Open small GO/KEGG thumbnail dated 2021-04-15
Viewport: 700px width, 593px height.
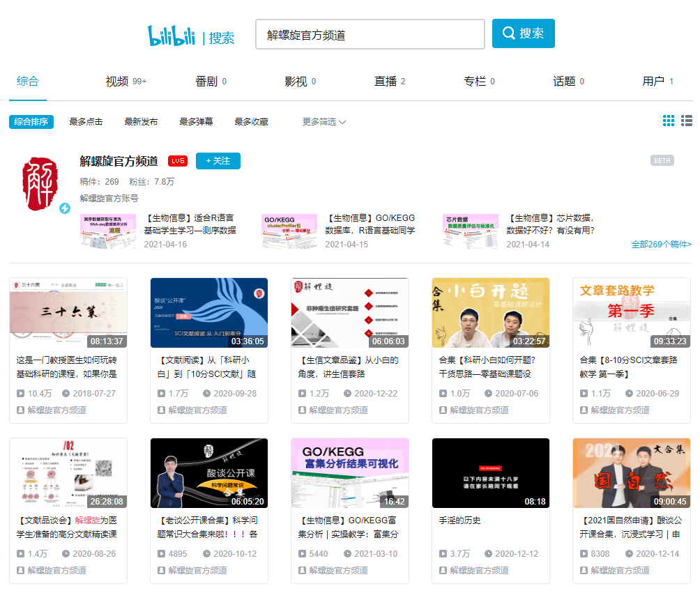tap(289, 231)
